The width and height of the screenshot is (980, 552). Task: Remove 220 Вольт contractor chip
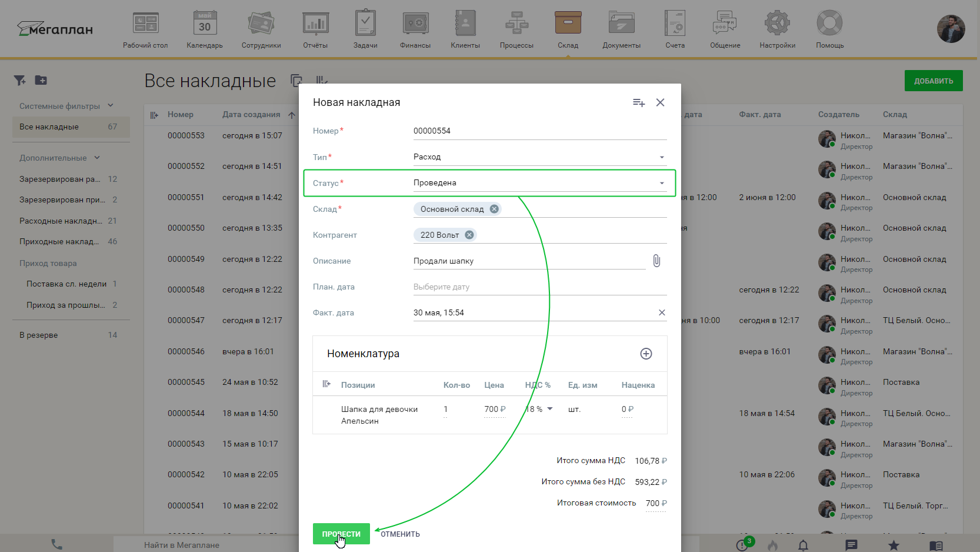pyautogui.click(x=469, y=235)
